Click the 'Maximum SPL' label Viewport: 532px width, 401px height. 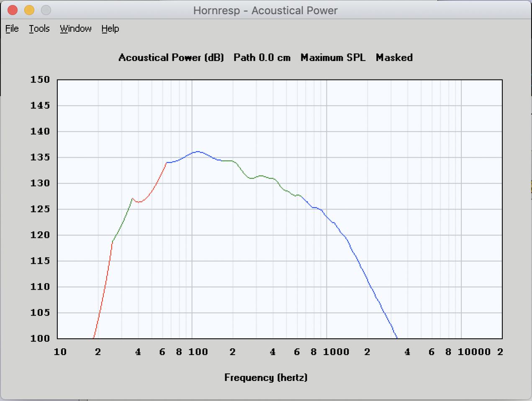pos(333,58)
